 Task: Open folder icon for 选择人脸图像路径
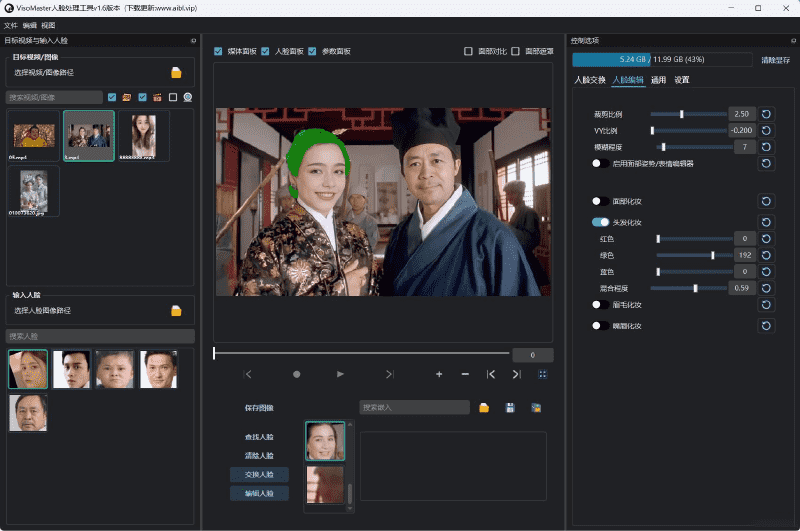(176, 311)
